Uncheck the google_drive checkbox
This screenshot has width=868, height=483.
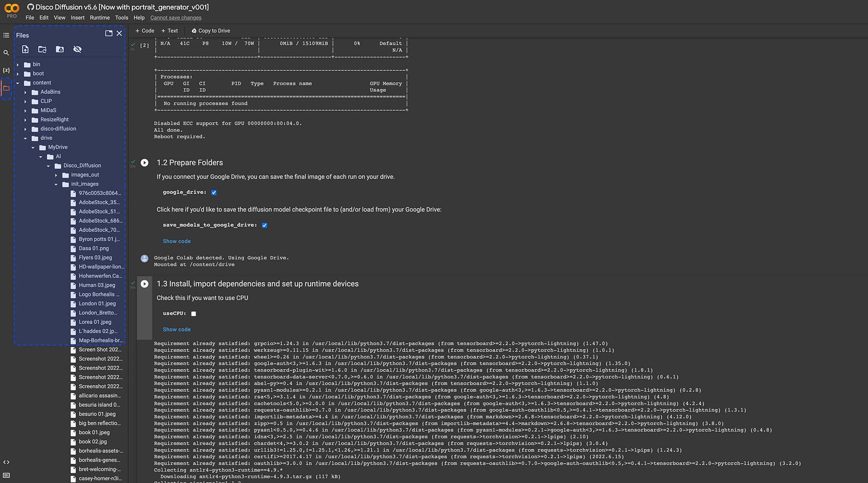pyautogui.click(x=214, y=193)
